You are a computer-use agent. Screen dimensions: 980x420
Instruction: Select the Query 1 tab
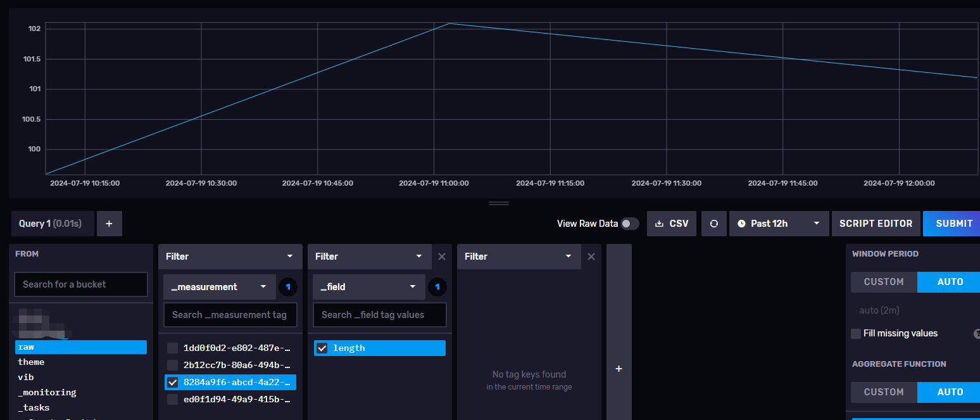[x=53, y=224]
